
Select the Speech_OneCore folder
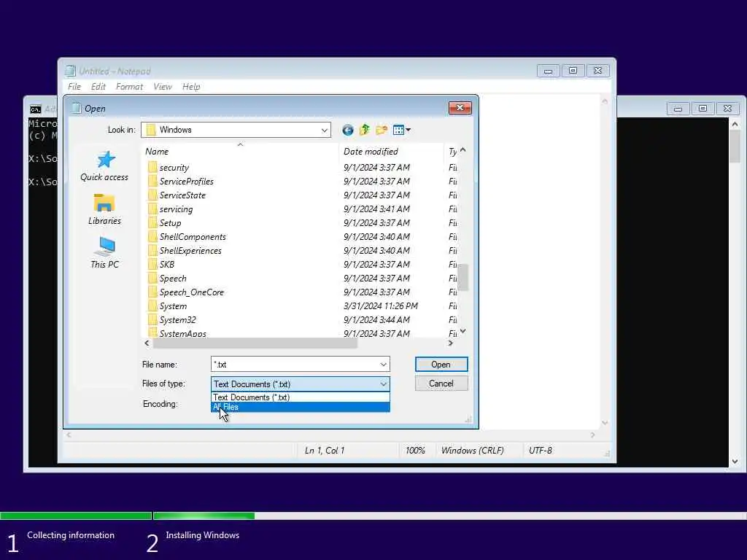tap(186, 292)
